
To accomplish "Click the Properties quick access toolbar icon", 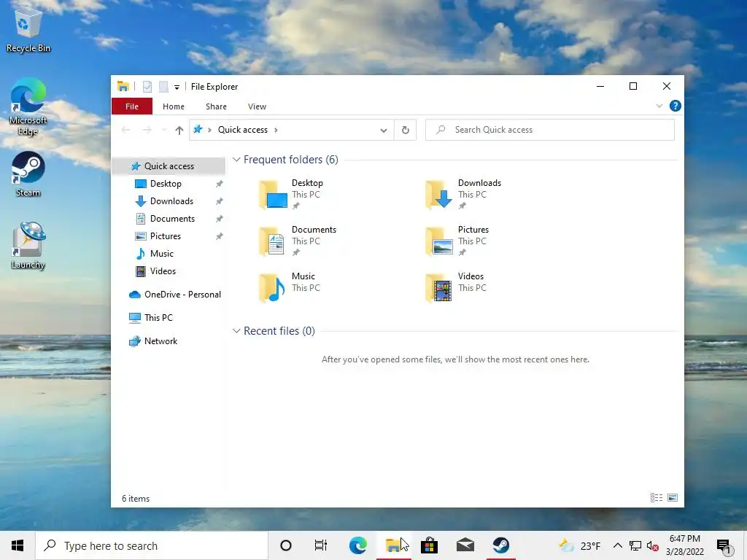I will (147, 87).
